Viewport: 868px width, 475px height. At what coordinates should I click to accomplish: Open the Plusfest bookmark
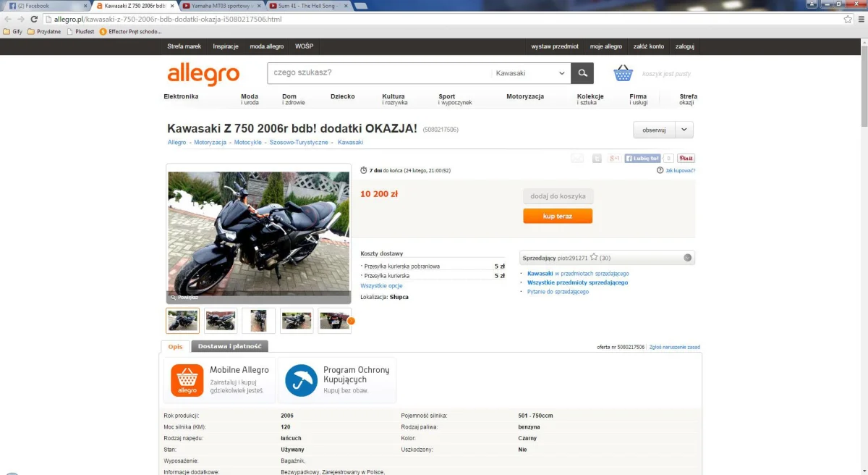(81, 32)
